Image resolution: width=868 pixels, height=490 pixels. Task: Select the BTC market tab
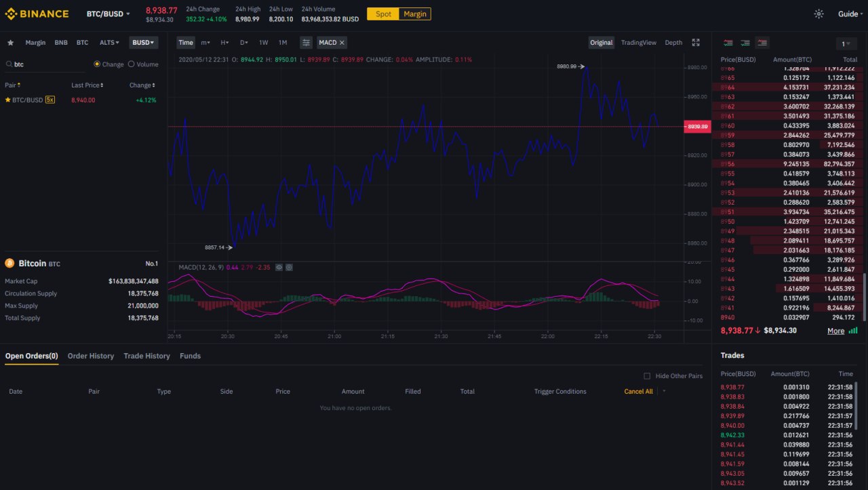click(82, 43)
